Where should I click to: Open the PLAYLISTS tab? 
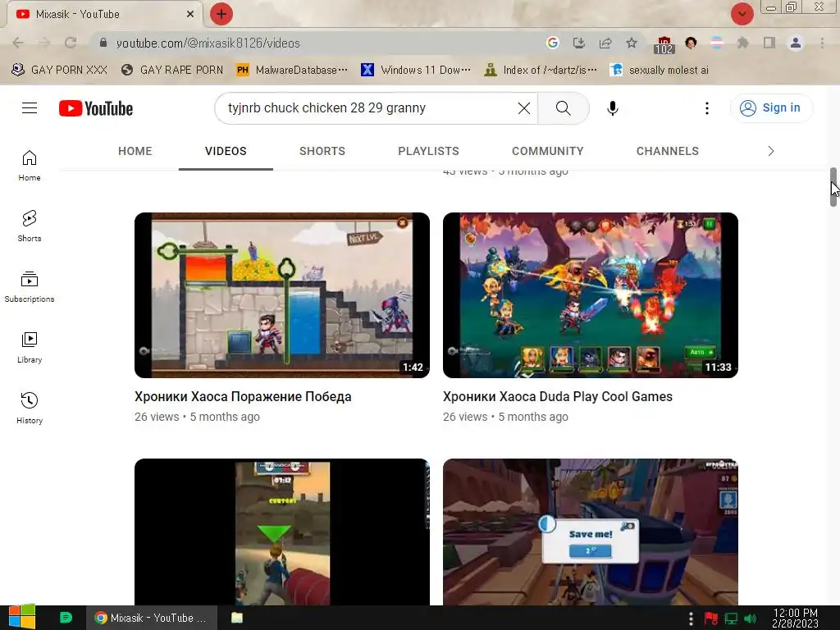428,151
